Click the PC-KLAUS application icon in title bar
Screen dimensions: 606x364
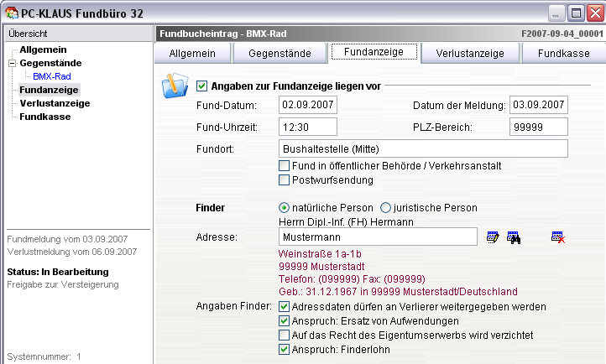coord(10,12)
